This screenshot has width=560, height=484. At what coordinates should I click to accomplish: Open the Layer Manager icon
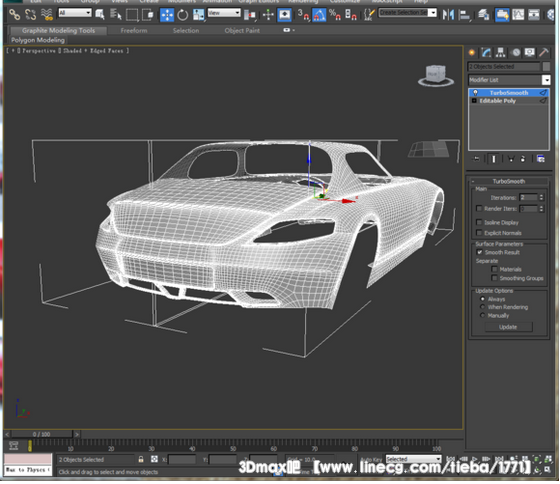[484, 15]
